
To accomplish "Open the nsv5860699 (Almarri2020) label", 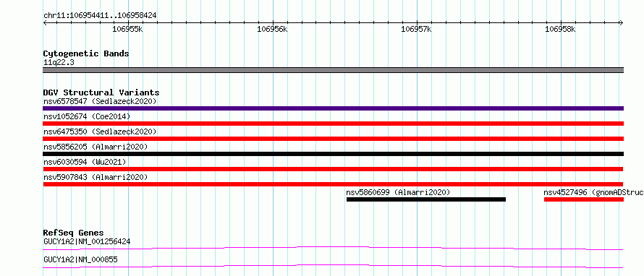I will (399, 192).
